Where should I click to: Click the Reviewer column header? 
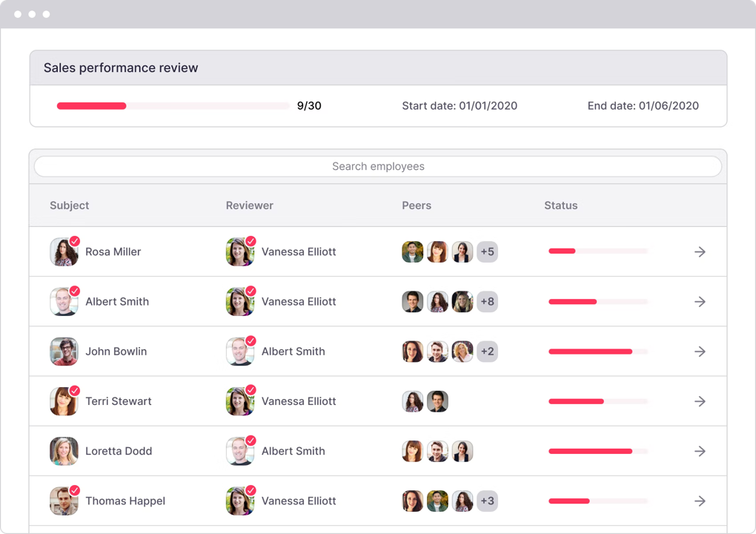pyautogui.click(x=250, y=205)
